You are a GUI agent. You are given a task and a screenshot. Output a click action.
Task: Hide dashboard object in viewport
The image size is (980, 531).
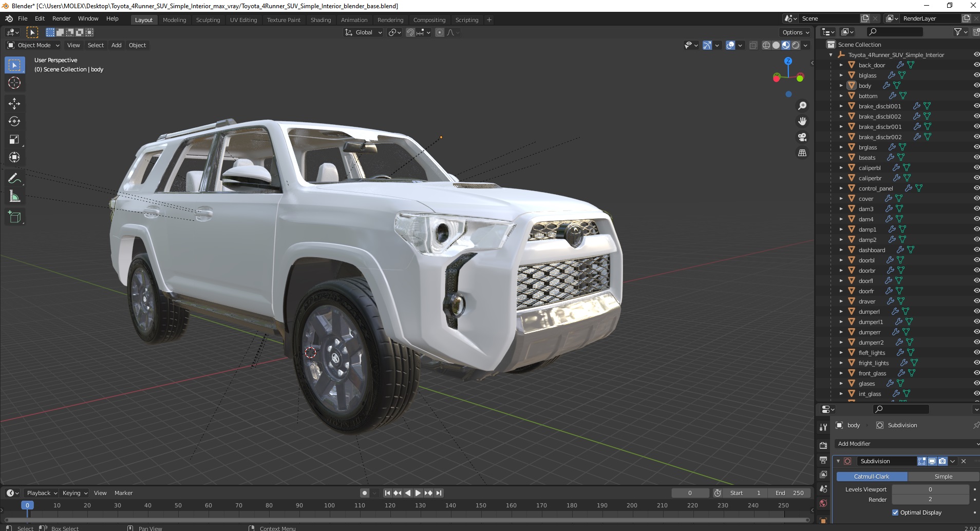click(x=976, y=250)
